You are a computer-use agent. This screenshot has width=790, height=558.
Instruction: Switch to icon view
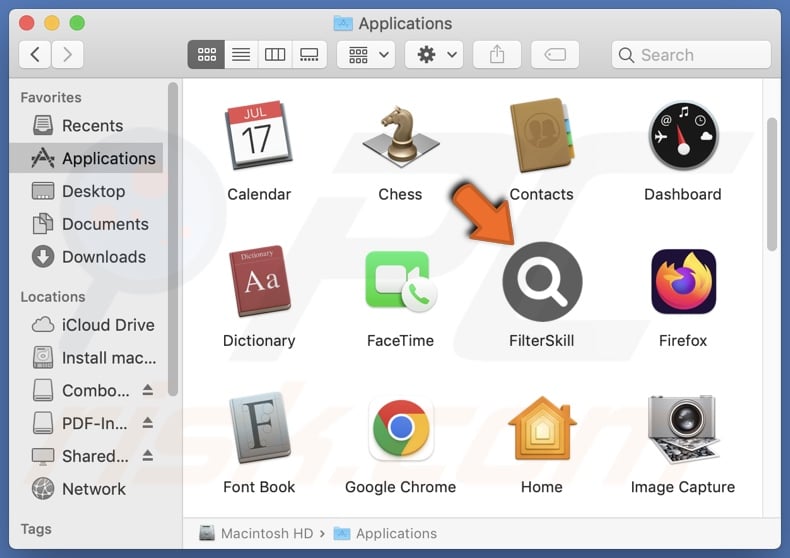coord(207,54)
